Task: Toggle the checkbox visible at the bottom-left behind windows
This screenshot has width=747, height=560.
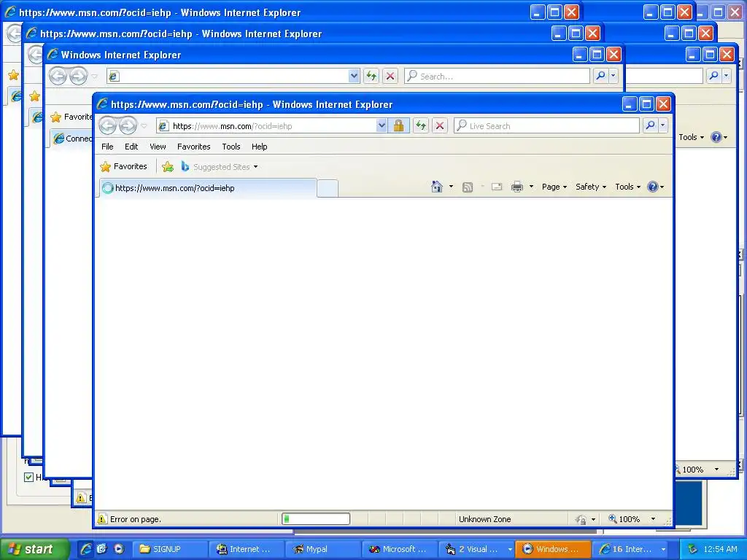Action: (28, 477)
